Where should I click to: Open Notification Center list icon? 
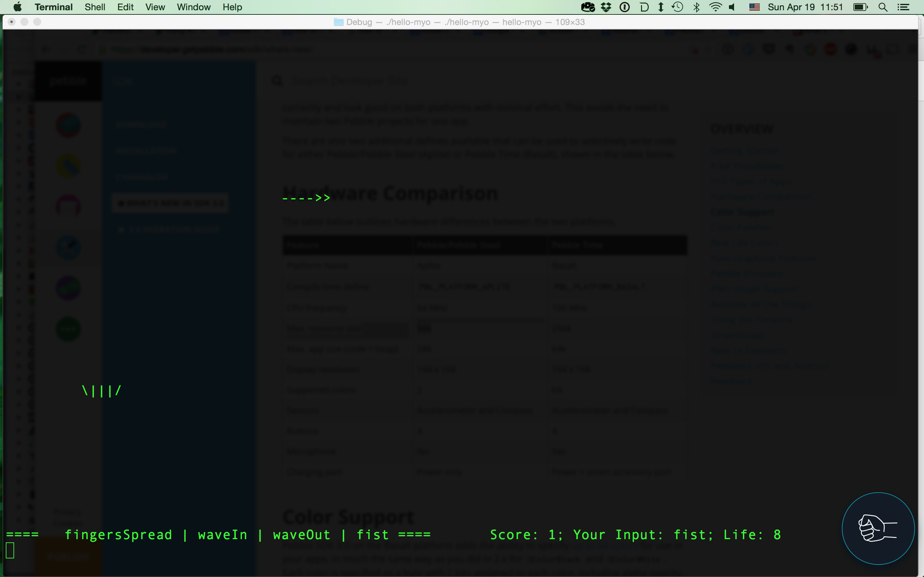[x=903, y=7]
